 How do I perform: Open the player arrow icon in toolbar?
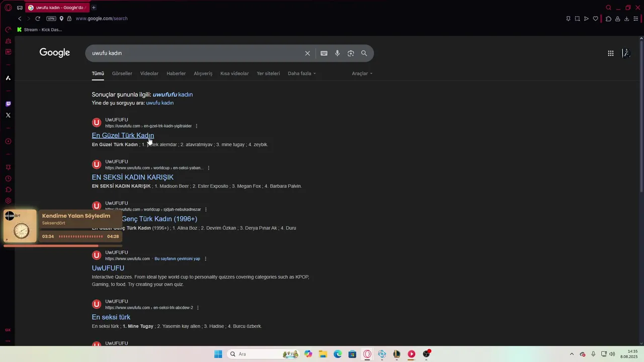coord(586,19)
